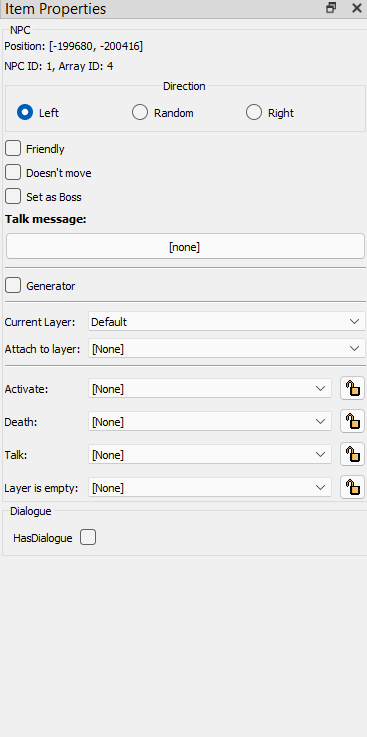The height and width of the screenshot is (737, 367).
Task: Expand the Layer is empty dropdown
Action: [x=210, y=487]
